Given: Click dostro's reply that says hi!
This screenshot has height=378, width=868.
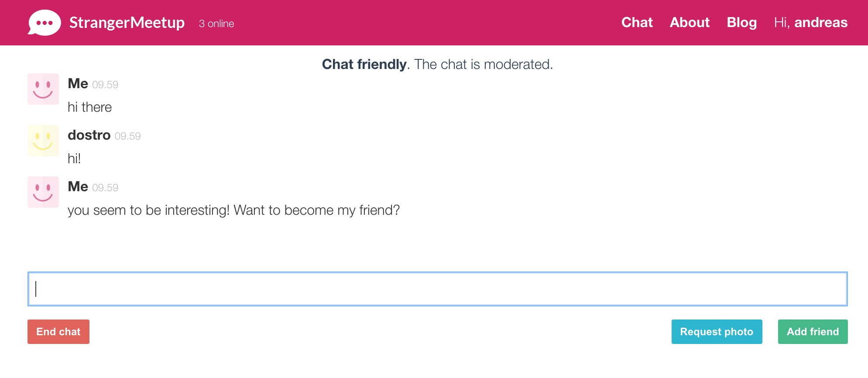Looking at the screenshot, I should coord(75,158).
